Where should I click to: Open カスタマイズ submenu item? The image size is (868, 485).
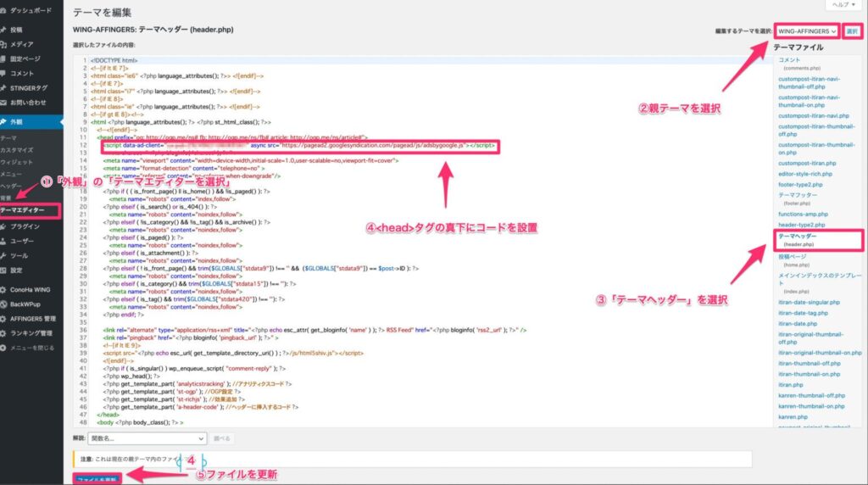[17, 150]
